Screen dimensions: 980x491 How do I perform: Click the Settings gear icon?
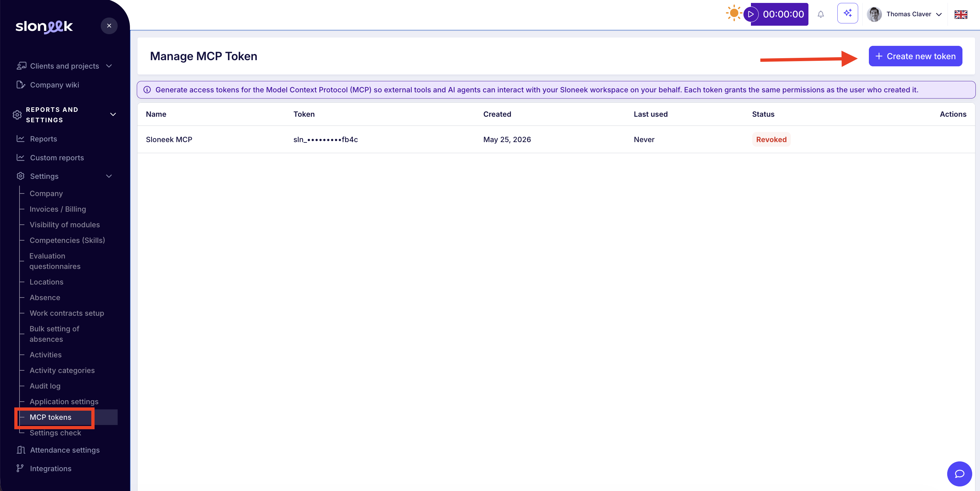coord(20,176)
